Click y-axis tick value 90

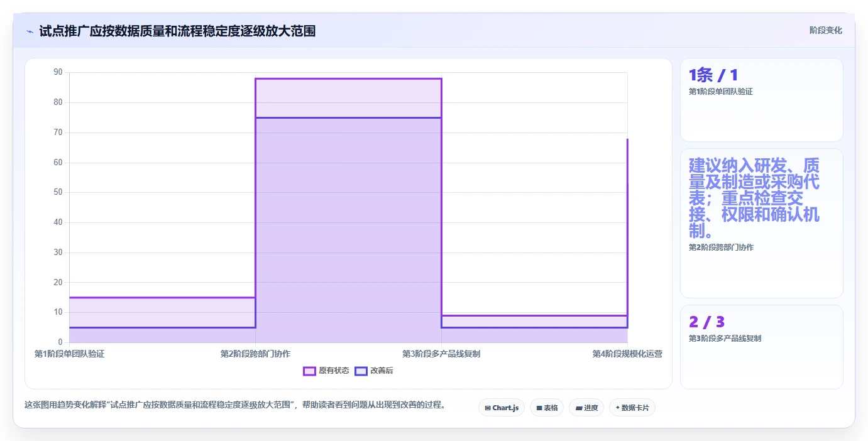click(58, 72)
